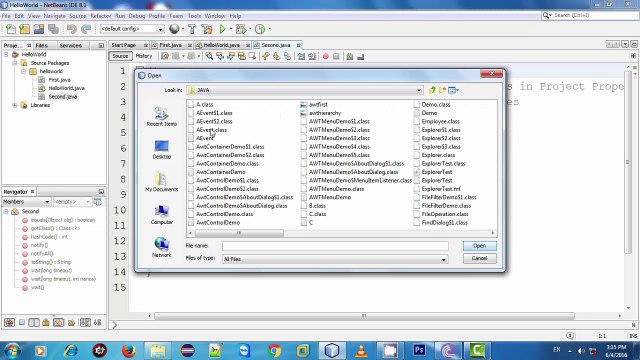
Task: Run the project with the green arrow
Action: click(x=222, y=29)
